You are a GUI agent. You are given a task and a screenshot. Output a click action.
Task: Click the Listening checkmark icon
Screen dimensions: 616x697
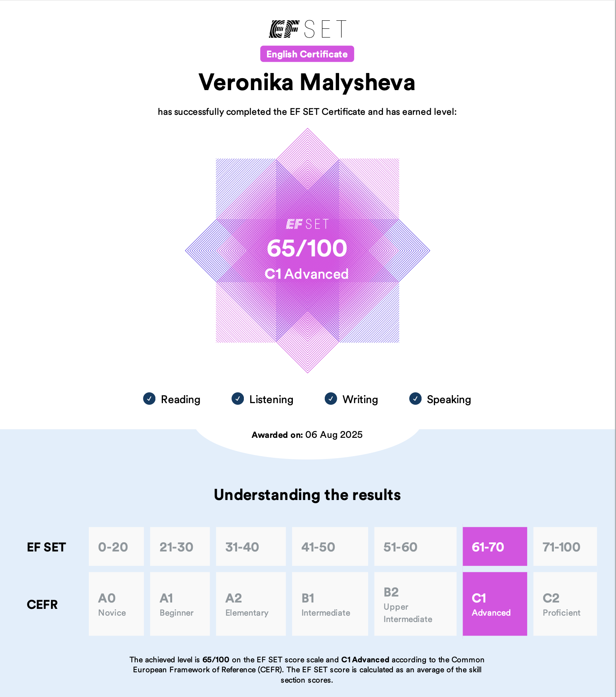point(238,399)
